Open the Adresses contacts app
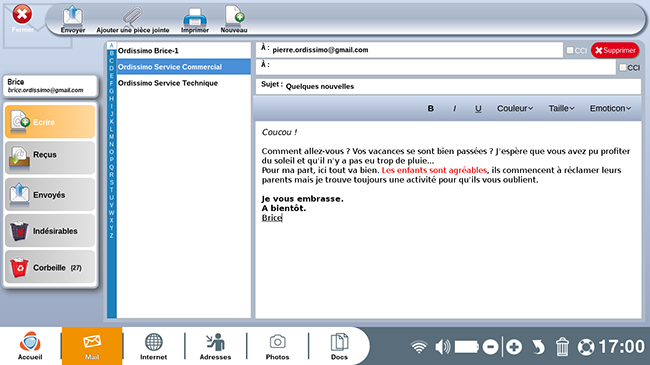 tap(215, 346)
